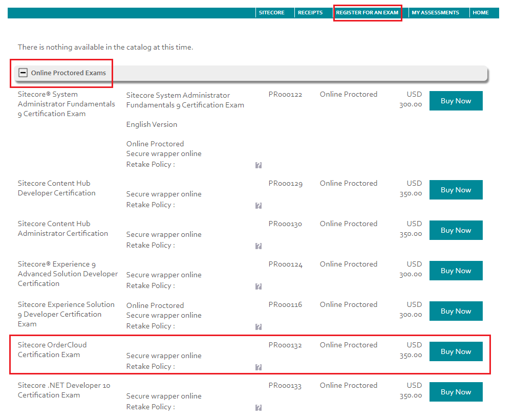Open Retake Policy help icon for PR000124
Screen dimensions: 515x420
pyautogui.click(x=259, y=286)
